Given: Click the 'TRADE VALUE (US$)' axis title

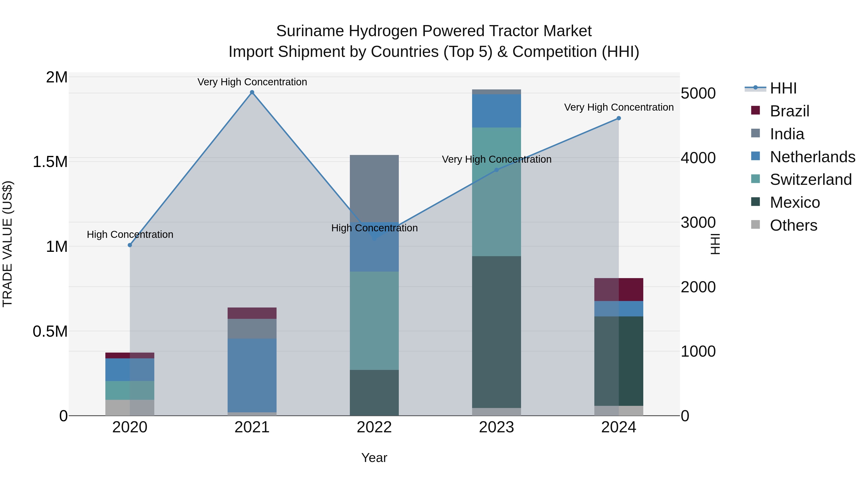Looking at the screenshot, I should click(7, 244).
